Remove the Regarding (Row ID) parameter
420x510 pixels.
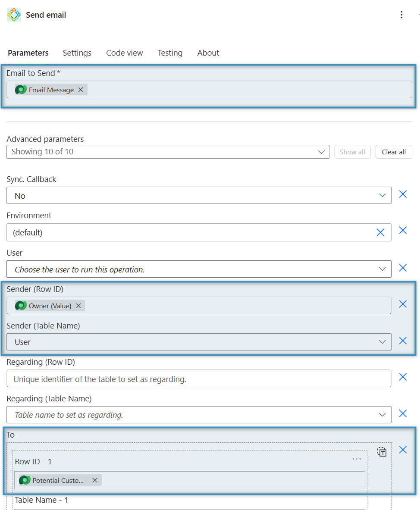pyautogui.click(x=403, y=377)
